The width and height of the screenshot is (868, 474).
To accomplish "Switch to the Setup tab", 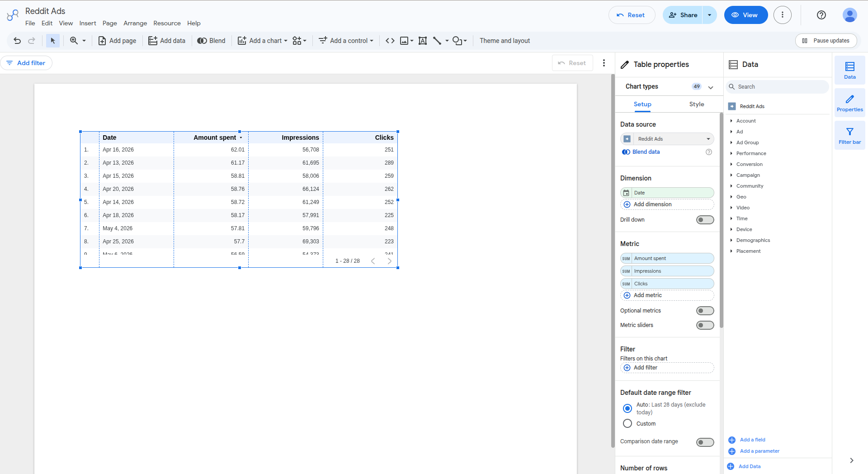I will [x=642, y=104].
